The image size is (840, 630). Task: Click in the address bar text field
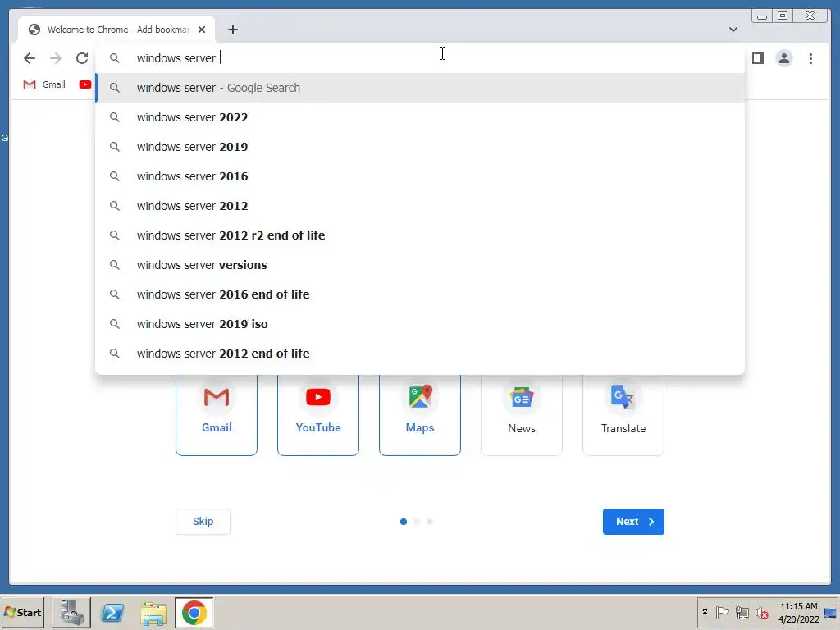[420, 58]
